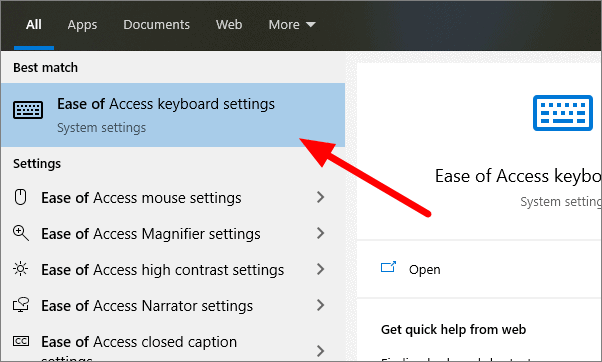
Task: Expand Narrator settings chevron
Action: coord(321,305)
